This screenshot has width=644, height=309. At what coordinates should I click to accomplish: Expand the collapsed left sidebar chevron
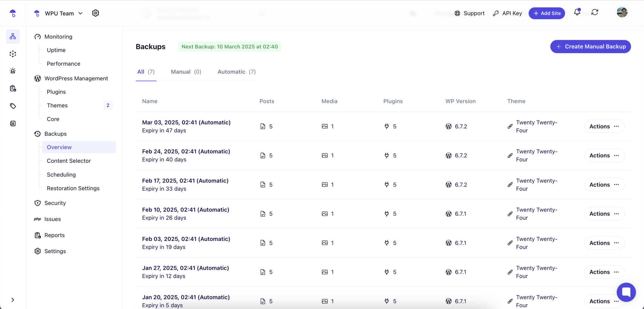(x=13, y=300)
